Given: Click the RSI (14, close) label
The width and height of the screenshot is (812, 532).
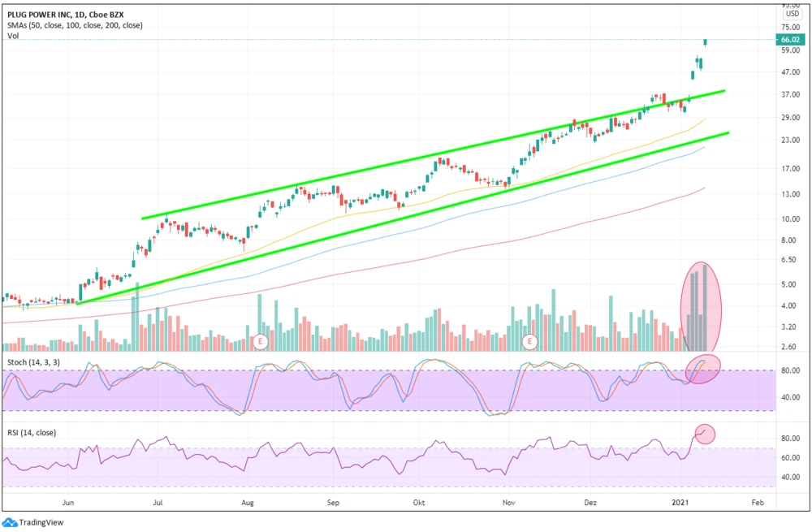Looking at the screenshot, I should click(33, 432).
